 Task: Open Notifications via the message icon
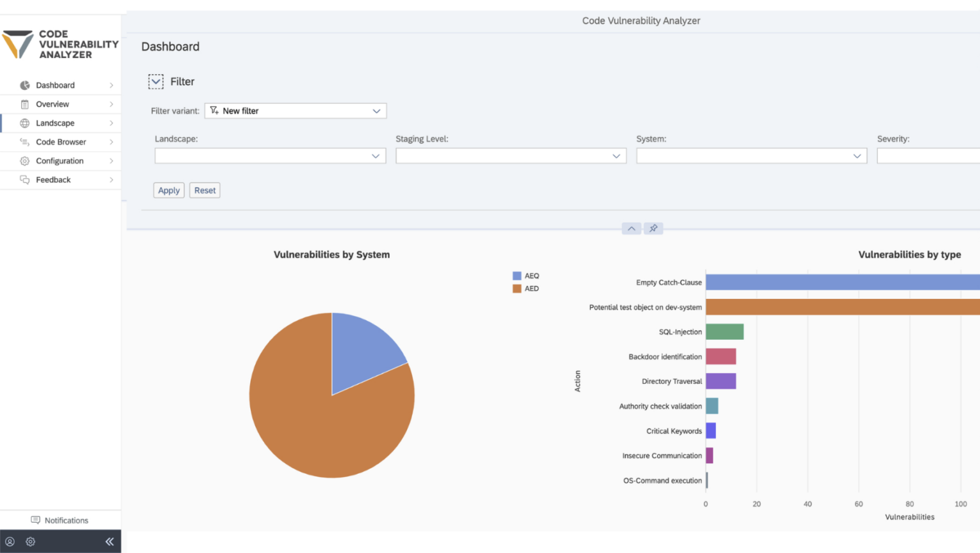[36, 520]
